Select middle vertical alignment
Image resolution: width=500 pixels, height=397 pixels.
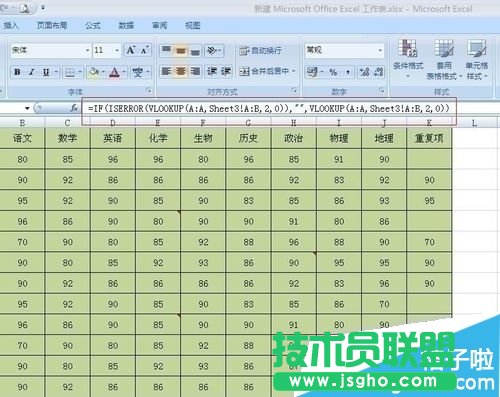click(x=180, y=51)
